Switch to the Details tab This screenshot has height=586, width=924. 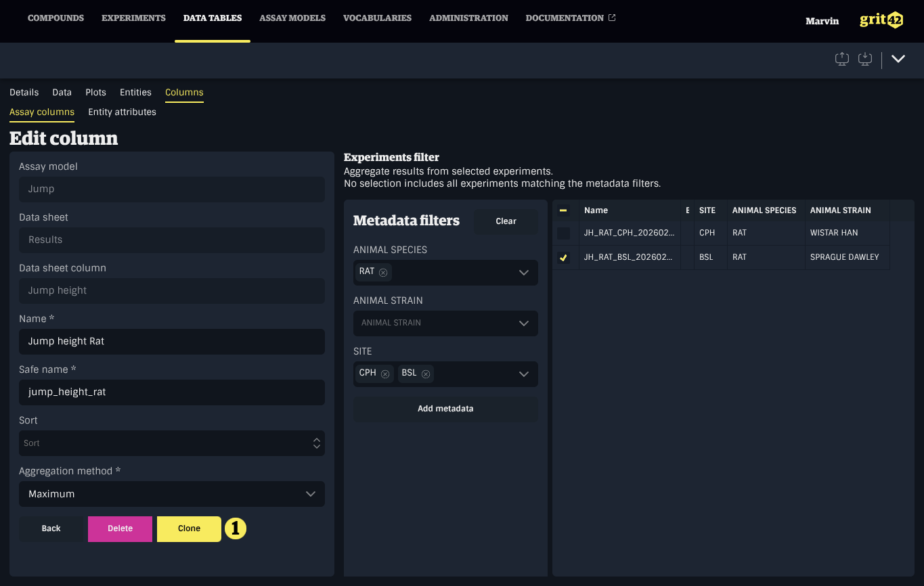24,92
